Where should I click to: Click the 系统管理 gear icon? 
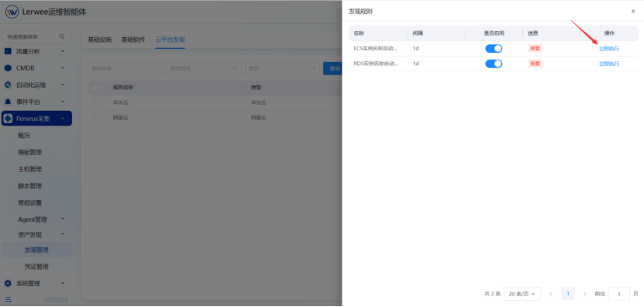(x=8, y=283)
